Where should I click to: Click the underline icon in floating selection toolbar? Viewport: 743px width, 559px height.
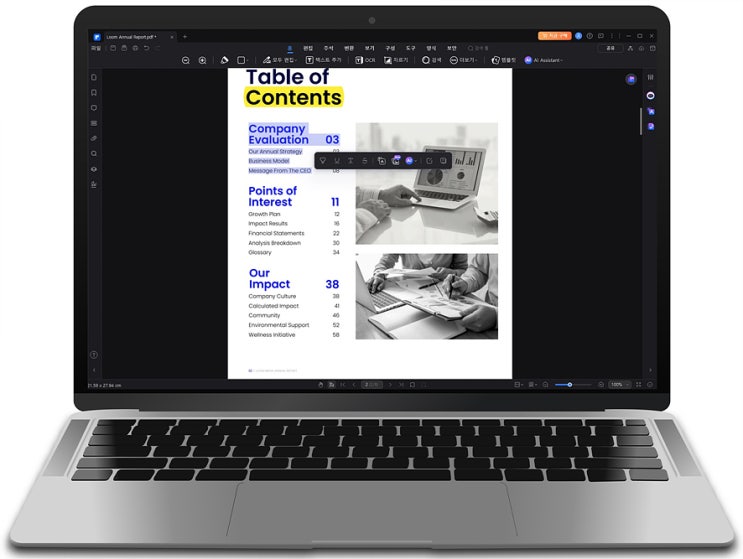[337, 161]
